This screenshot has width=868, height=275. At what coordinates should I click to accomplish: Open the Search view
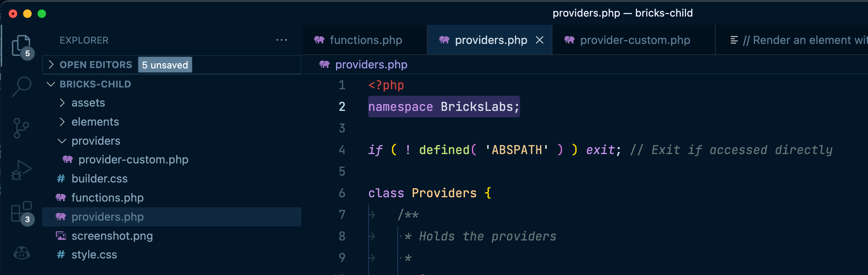coord(22,86)
